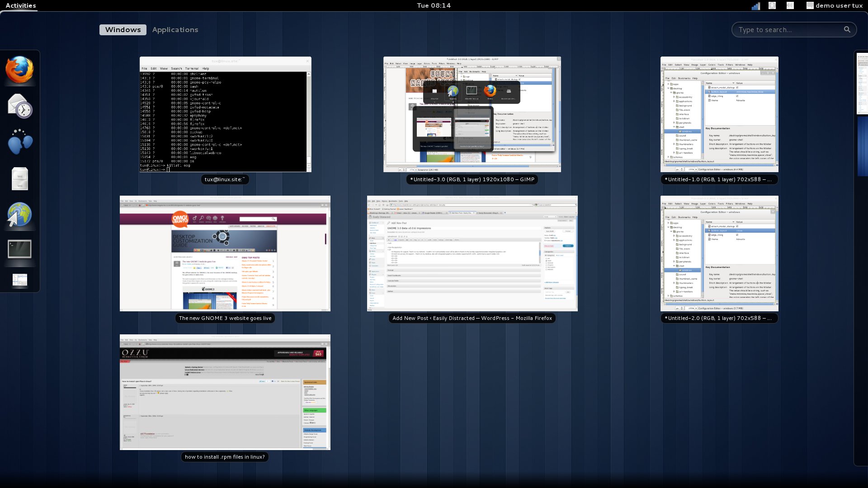Open Evolution mail and calendar icon

(19, 106)
